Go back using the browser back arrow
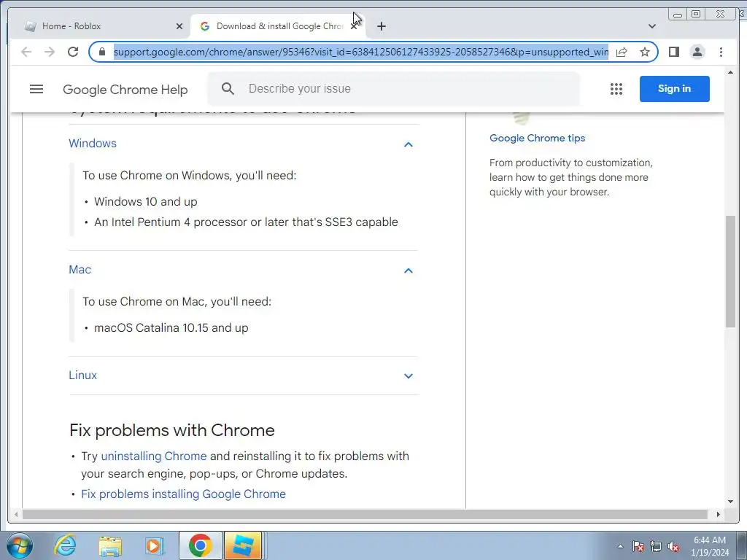 tap(26, 52)
